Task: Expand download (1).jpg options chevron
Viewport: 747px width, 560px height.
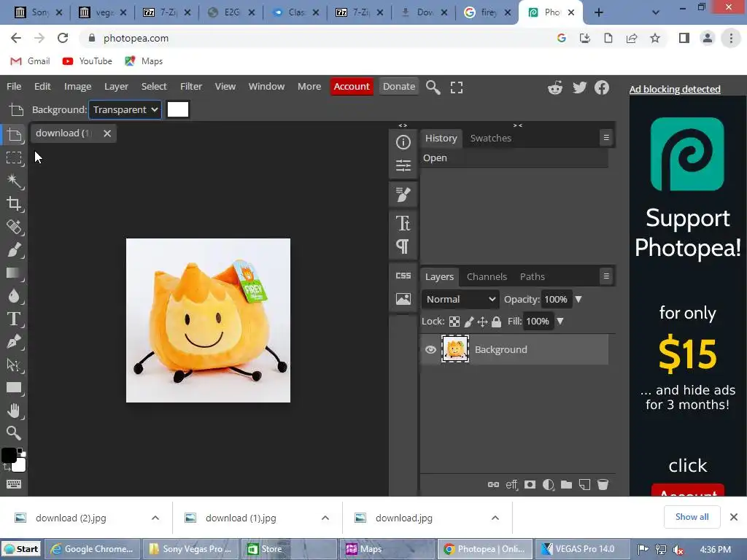Action: tap(325, 518)
